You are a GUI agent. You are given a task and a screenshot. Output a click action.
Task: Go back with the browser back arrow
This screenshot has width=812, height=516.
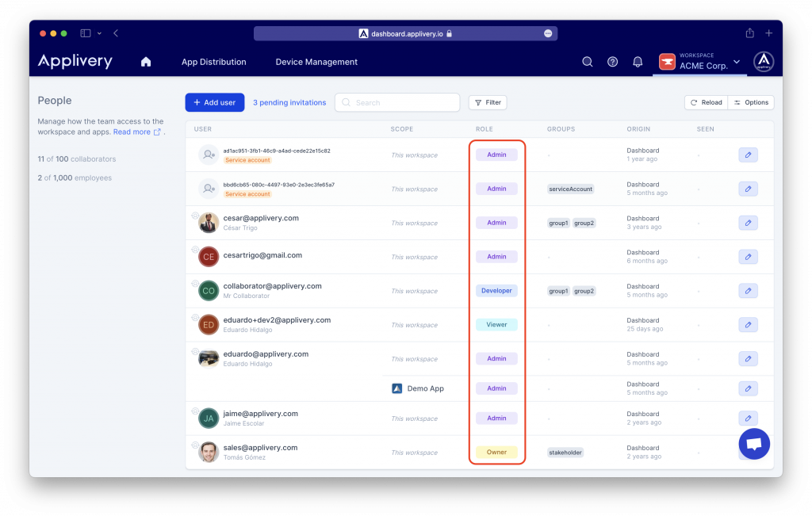coord(116,33)
